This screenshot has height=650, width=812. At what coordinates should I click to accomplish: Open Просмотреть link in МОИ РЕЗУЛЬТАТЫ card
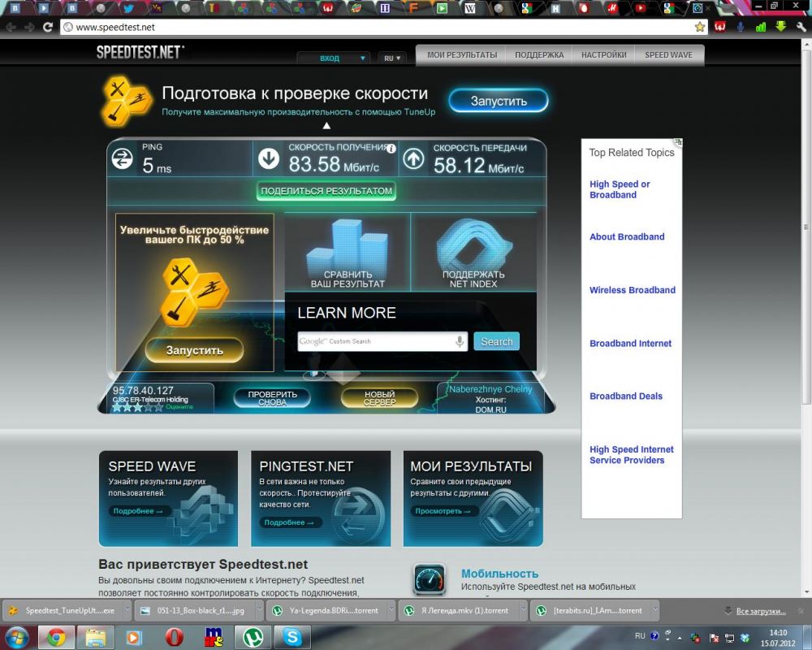coord(443,511)
